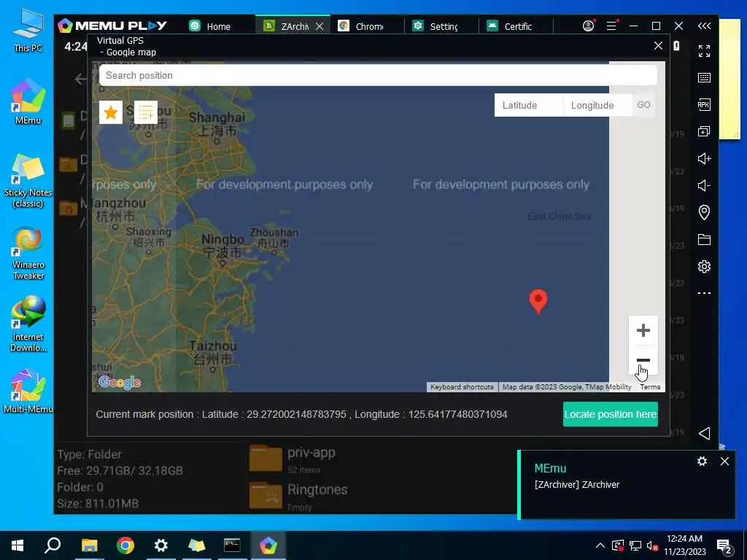747x560 pixels.
Task: Switch to the Certificate tab
Action: point(516,26)
